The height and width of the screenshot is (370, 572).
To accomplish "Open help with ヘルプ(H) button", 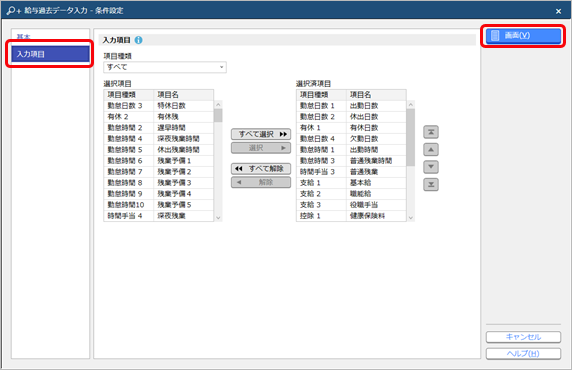I will coord(523,354).
